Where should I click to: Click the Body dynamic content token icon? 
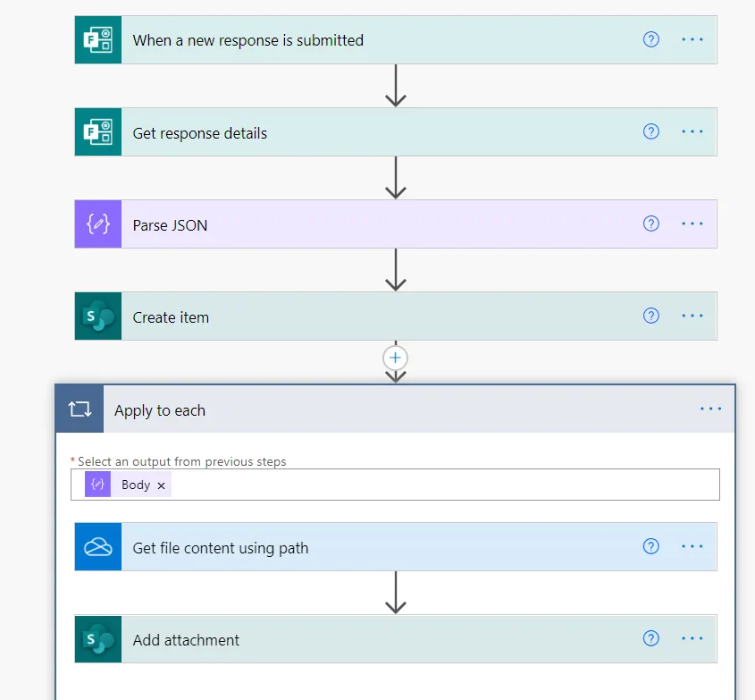click(96, 485)
